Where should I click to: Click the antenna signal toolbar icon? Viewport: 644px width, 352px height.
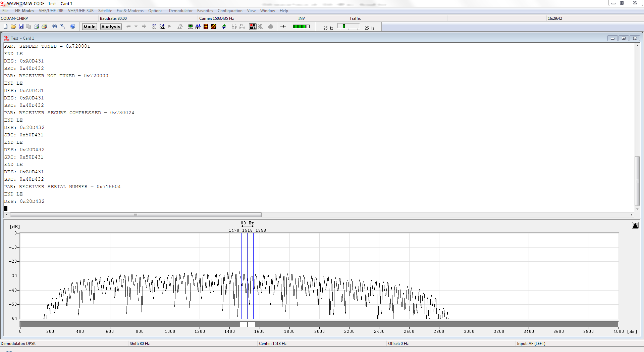[180, 27]
